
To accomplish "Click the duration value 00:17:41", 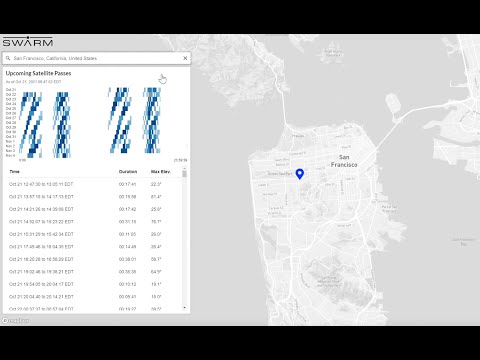I will pyautogui.click(x=127, y=184).
